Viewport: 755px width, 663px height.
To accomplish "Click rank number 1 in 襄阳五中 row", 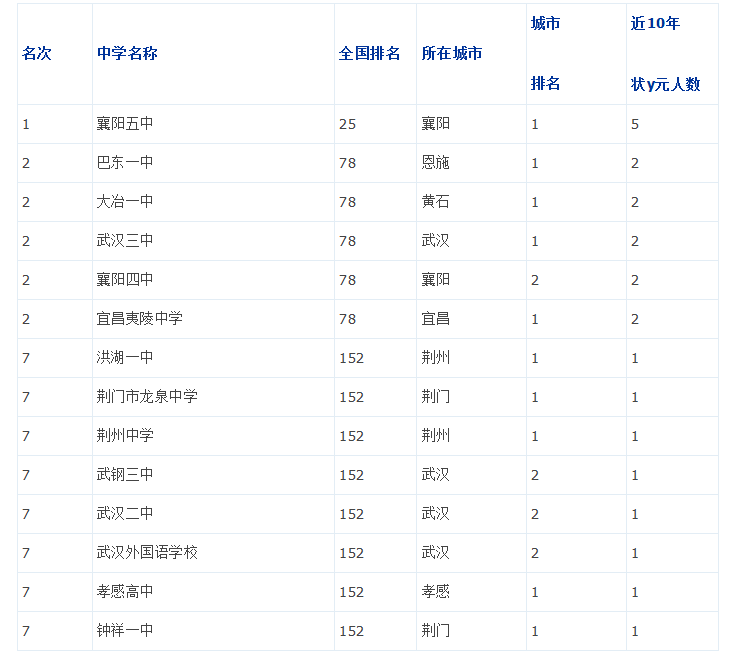I will coord(26,124).
